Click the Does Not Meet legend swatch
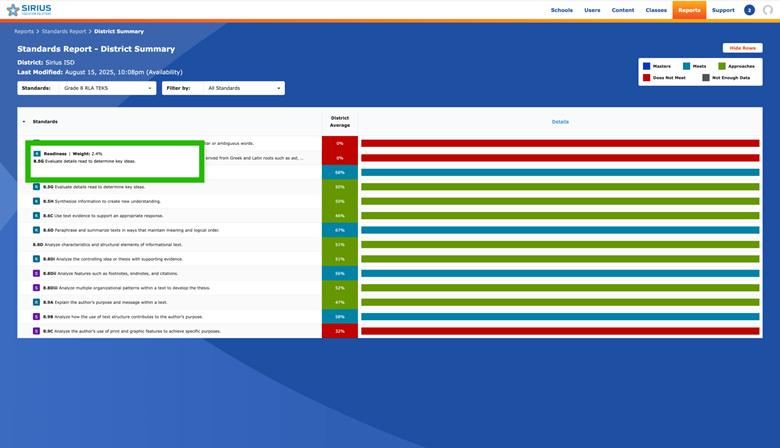780x448 pixels. (646, 78)
